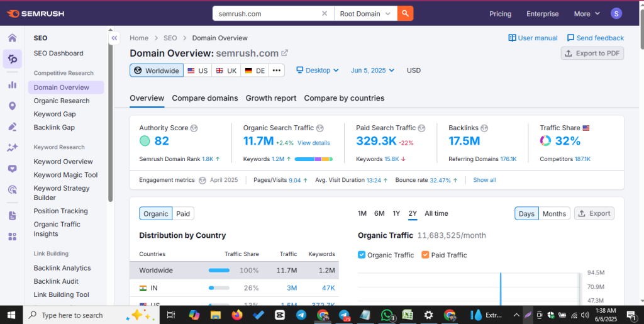Viewport: 644px width, 324px height.
Task: Open the Local map-pin icon in rail
Action: click(13, 106)
